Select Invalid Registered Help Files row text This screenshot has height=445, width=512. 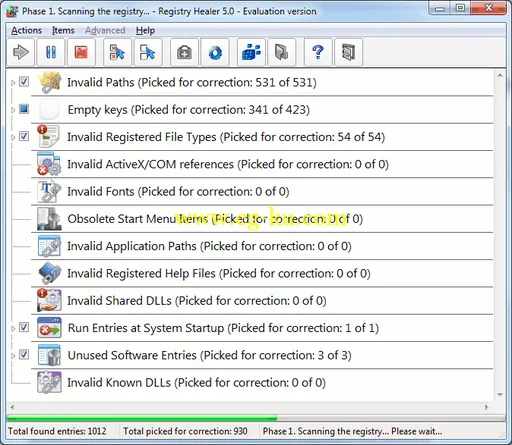(219, 274)
